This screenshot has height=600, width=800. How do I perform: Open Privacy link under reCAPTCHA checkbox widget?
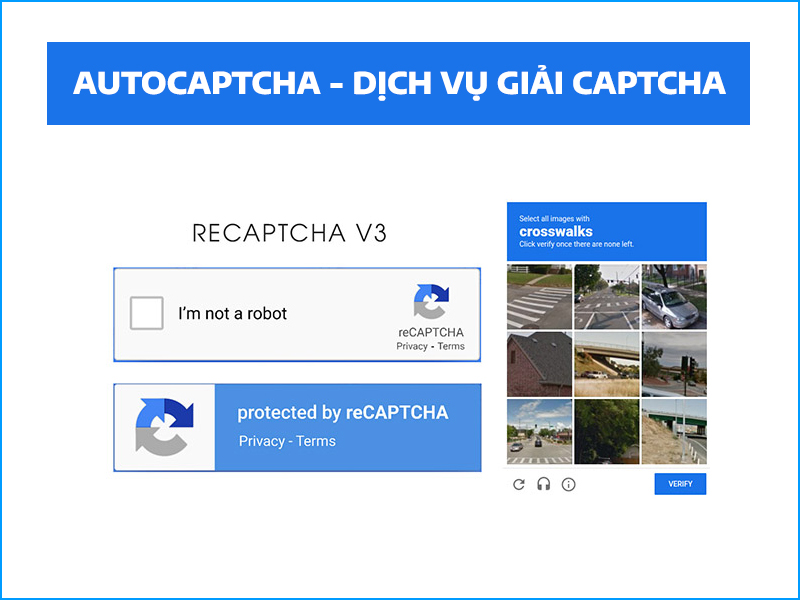click(x=412, y=346)
